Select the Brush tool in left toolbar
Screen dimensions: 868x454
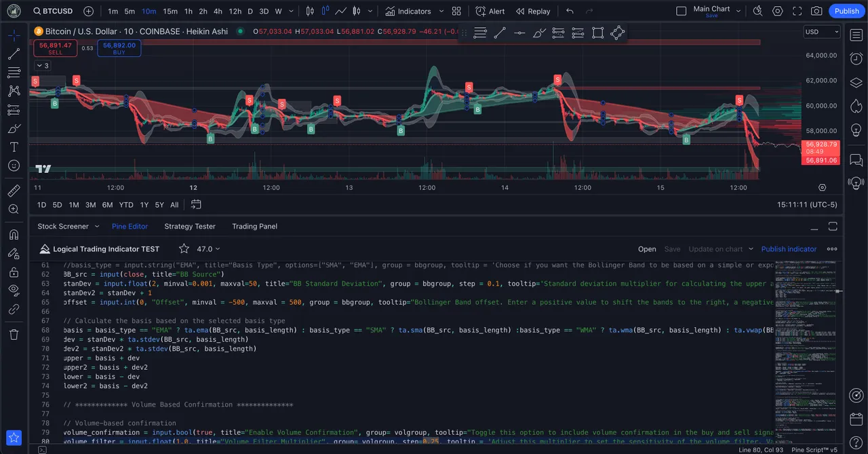[x=14, y=128]
